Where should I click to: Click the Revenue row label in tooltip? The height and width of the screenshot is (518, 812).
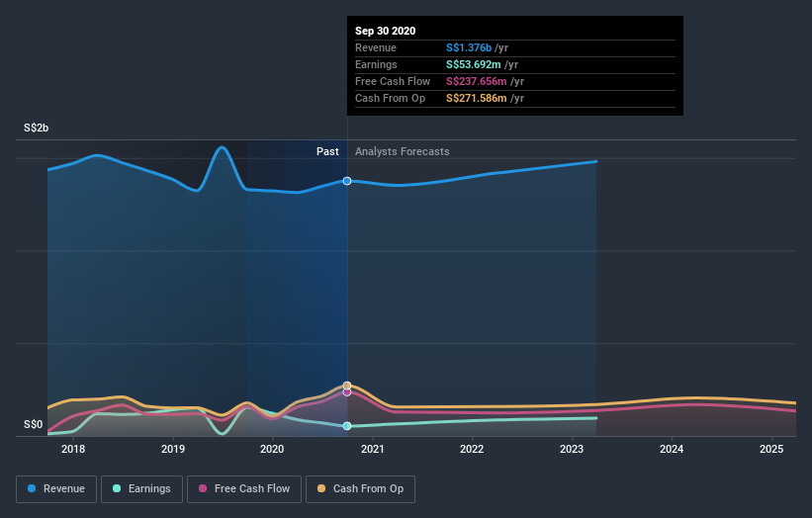pos(376,47)
